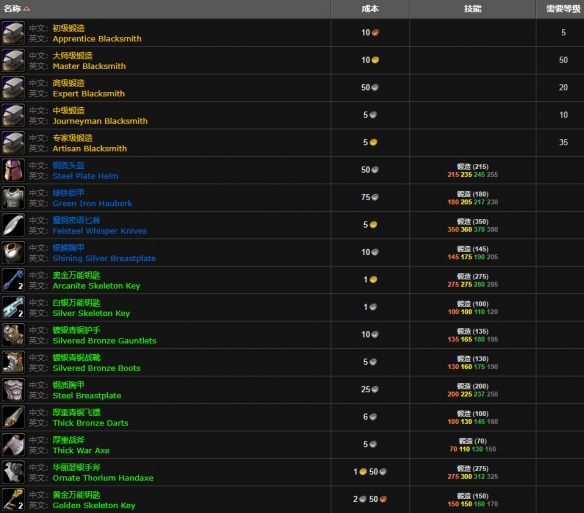Sort by the 成本 cost column header
The width and height of the screenshot is (584, 513).
coord(370,9)
